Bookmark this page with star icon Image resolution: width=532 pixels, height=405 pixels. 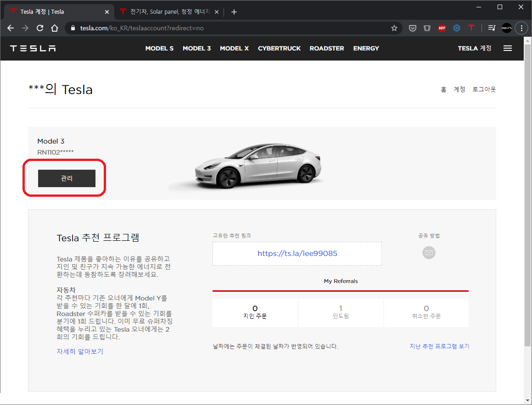pos(394,28)
